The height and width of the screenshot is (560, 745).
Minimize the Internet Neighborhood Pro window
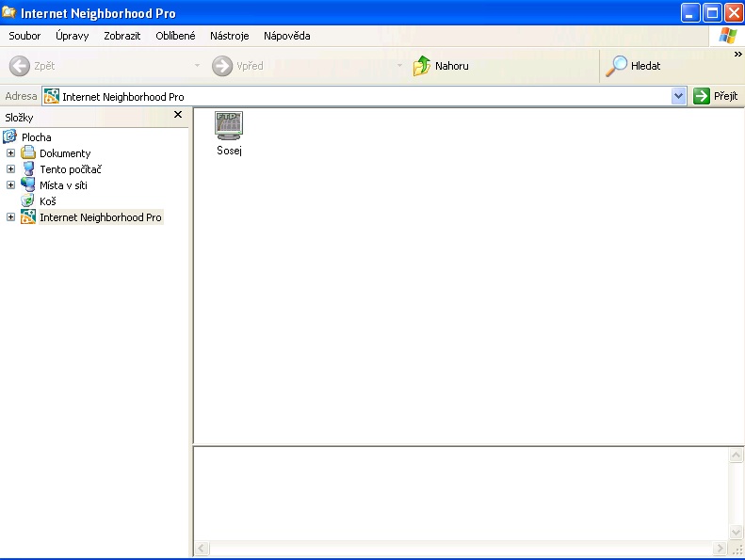[x=689, y=13]
